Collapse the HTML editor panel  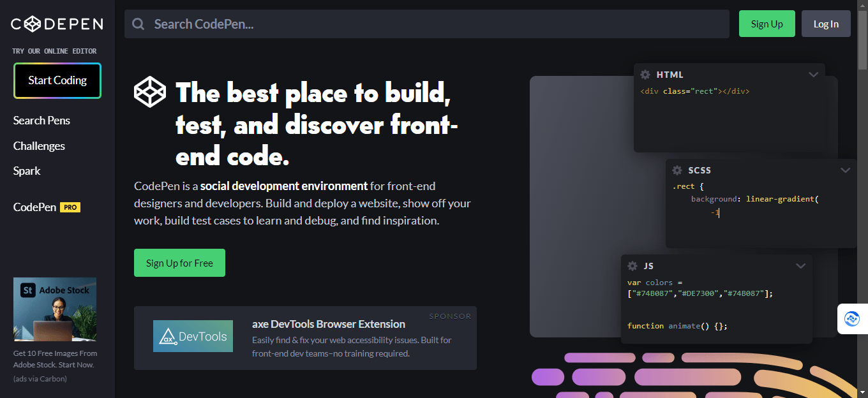(x=813, y=74)
